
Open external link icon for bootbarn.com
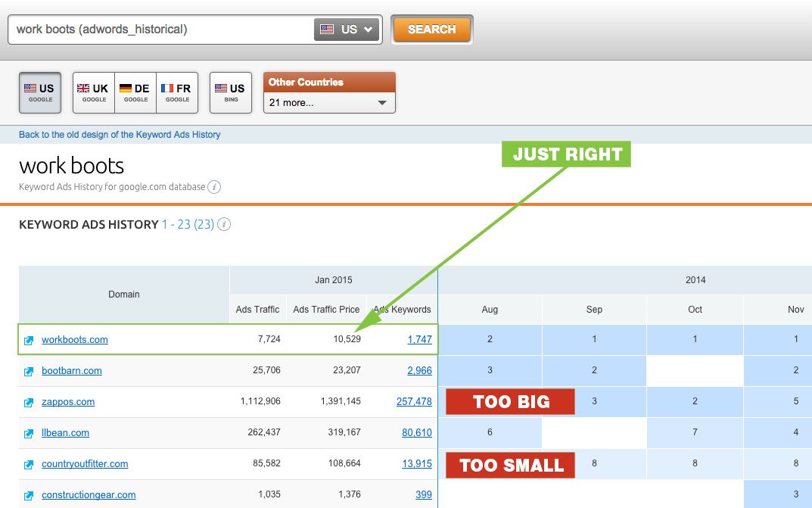(29, 371)
